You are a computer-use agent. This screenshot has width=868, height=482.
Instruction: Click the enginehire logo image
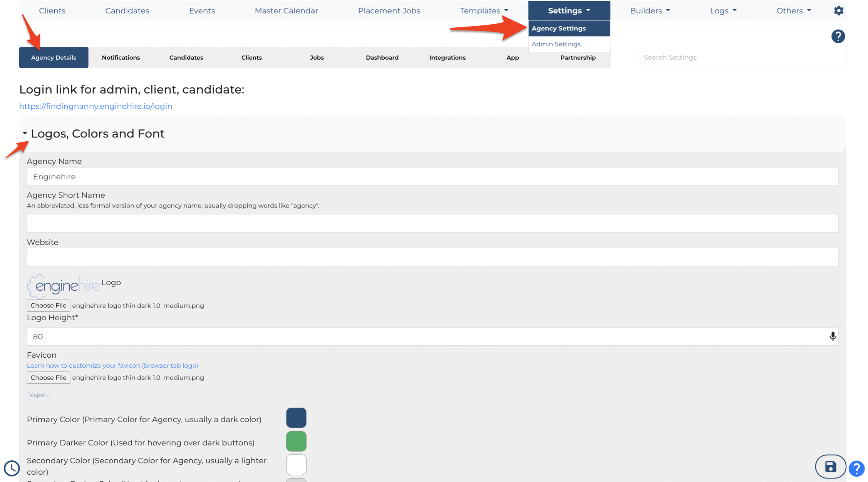click(63, 286)
